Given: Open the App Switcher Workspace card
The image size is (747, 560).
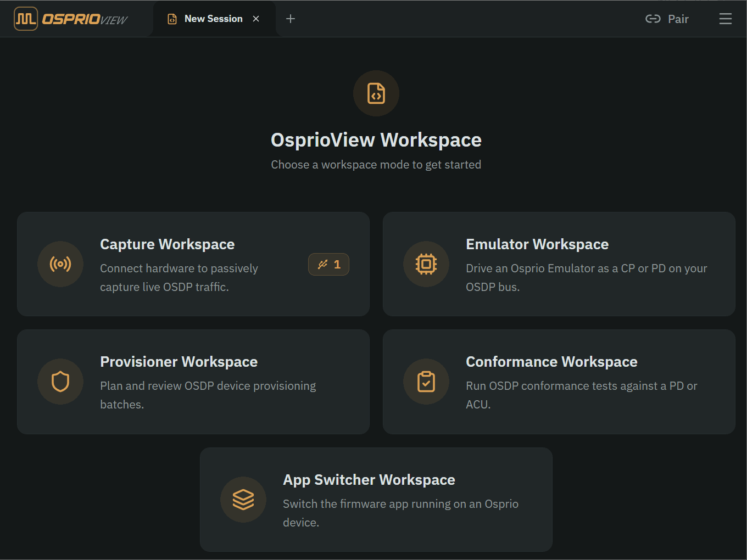Looking at the screenshot, I should tap(376, 500).
